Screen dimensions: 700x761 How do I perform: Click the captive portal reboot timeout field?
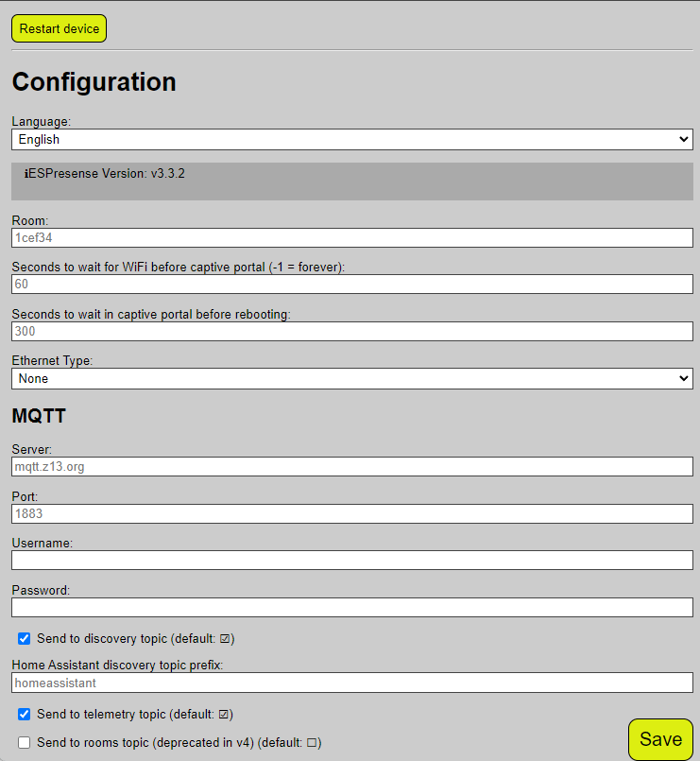(350, 331)
